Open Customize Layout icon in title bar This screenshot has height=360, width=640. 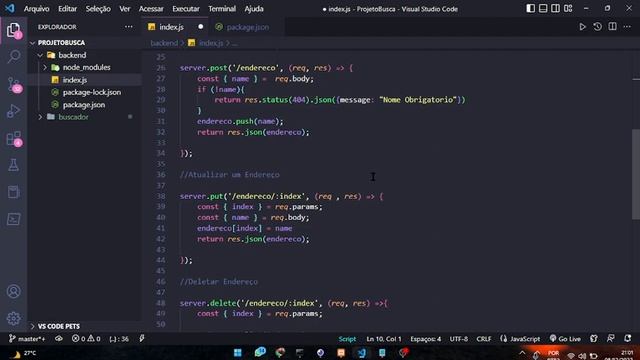tap(568, 9)
